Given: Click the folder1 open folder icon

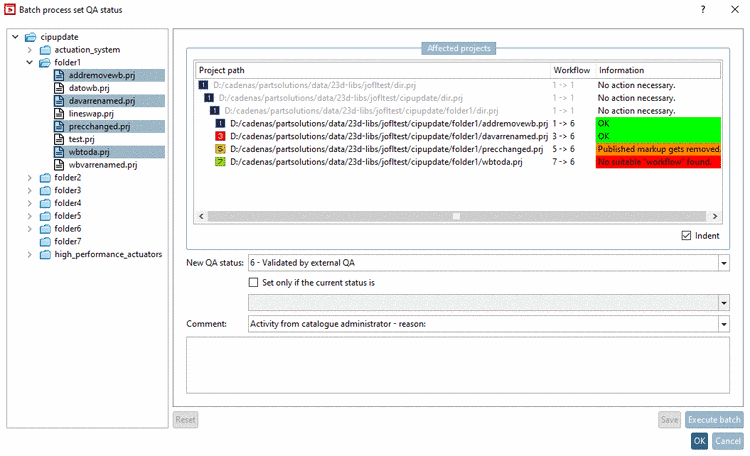Looking at the screenshot, I should click(x=45, y=63).
